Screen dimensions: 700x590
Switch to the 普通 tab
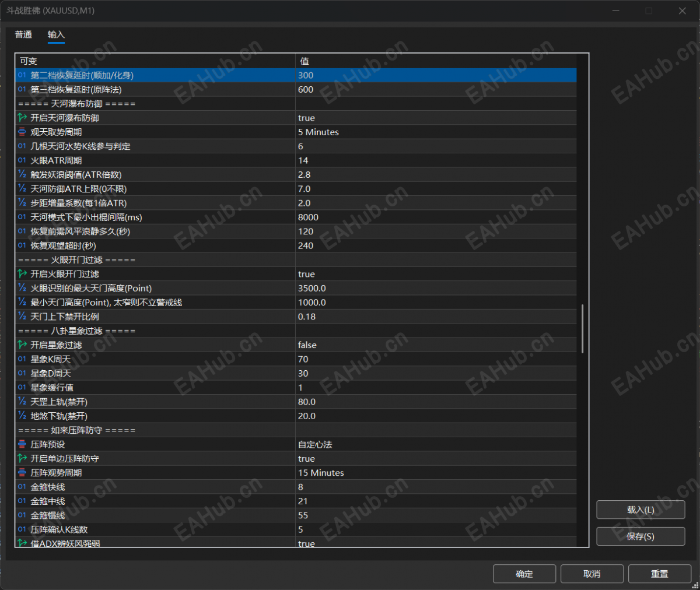(23, 34)
